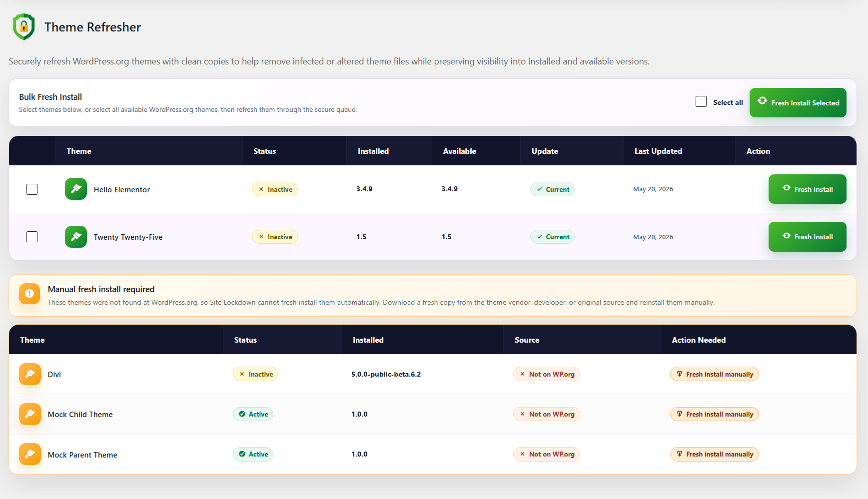Click the Inactive badge for Hello Elementor
The image size is (868, 499).
point(275,189)
